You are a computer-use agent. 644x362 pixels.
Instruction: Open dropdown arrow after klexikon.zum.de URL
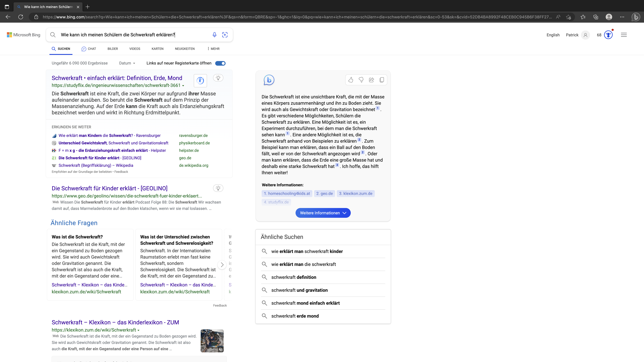(138, 330)
